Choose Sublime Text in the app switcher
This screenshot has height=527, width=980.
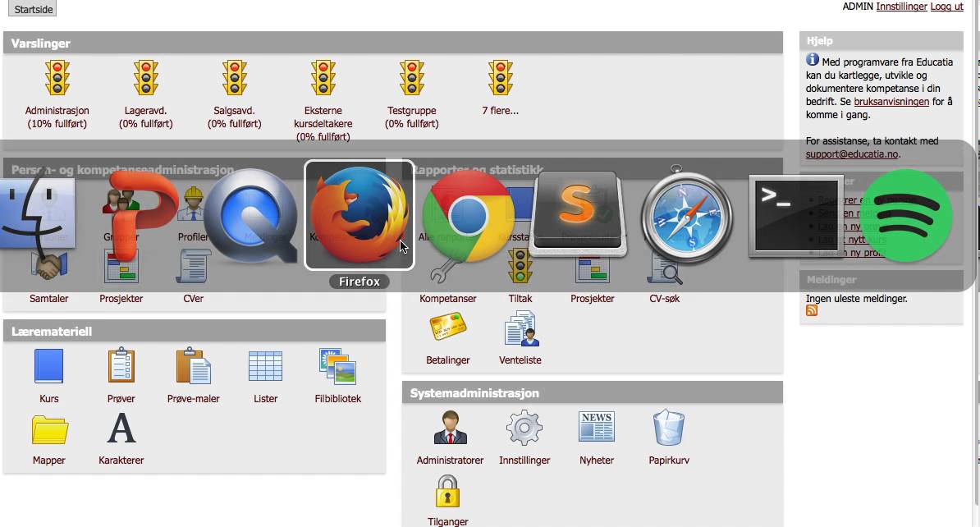578,213
